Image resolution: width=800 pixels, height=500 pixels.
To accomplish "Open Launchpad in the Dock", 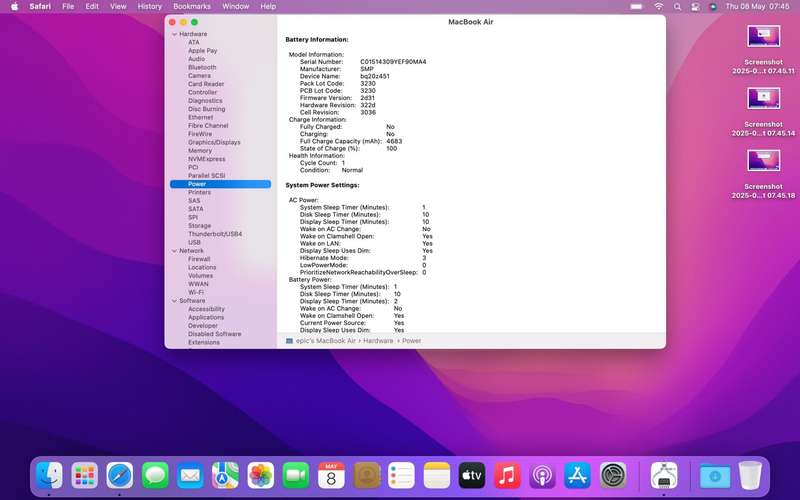I will 85,476.
